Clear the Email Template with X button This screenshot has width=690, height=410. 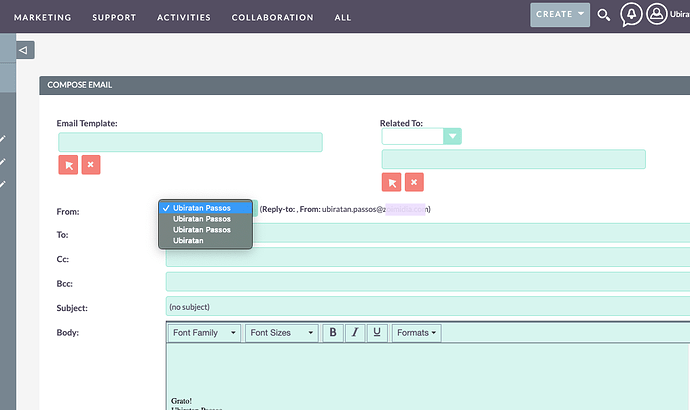tap(91, 165)
